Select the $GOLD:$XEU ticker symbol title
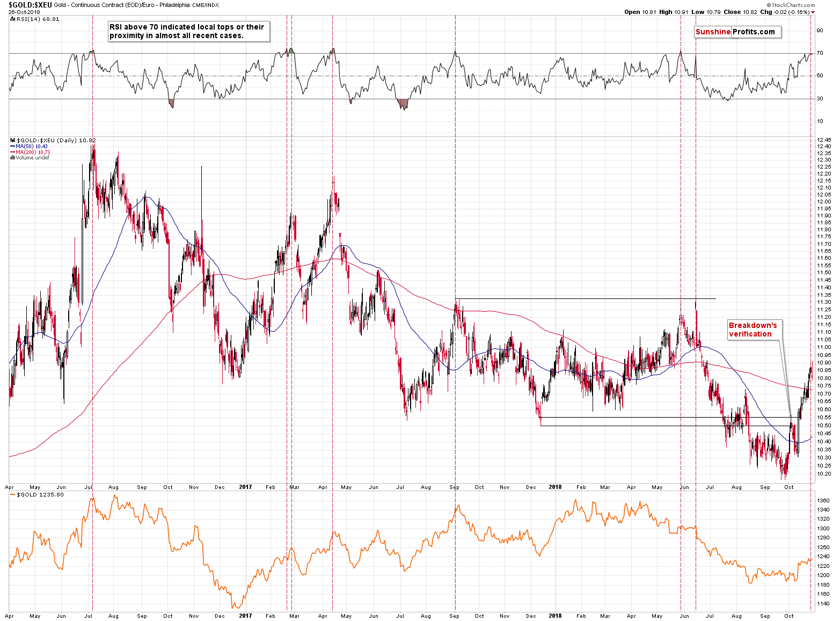The height and width of the screenshot is (621, 840). (30, 5)
